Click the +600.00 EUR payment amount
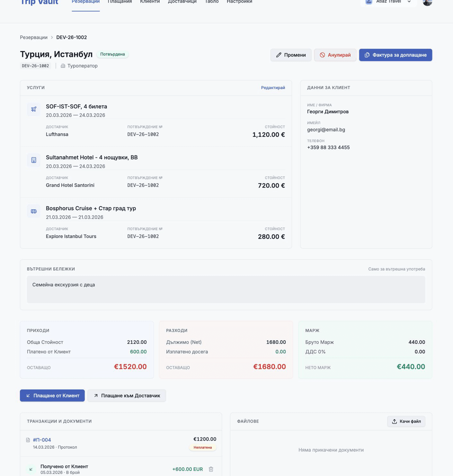The height and width of the screenshot is (476, 453). click(x=188, y=469)
